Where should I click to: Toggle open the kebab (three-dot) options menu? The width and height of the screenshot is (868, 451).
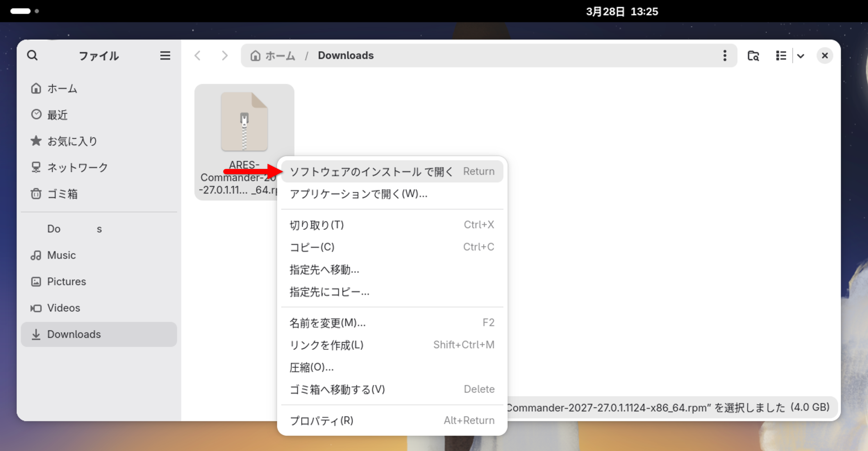click(725, 56)
